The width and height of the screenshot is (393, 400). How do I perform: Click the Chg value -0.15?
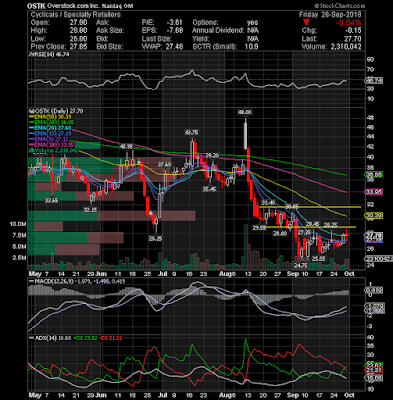click(x=353, y=31)
